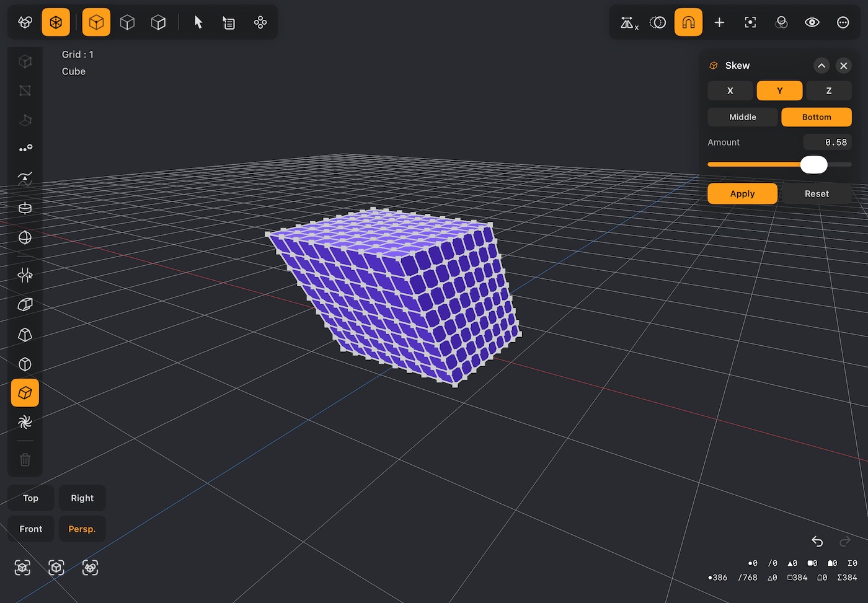Click the four-circle cluster icon

260,22
